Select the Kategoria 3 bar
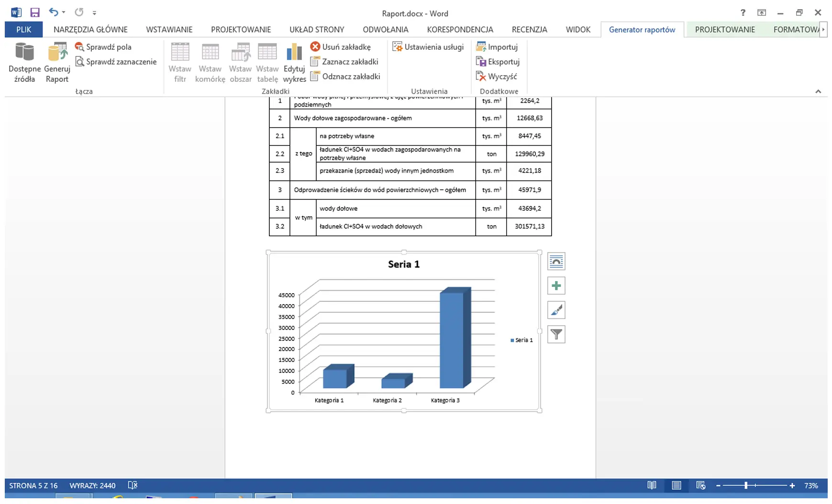The width and height of the screenshot is (832, 504). pos(455,338)
